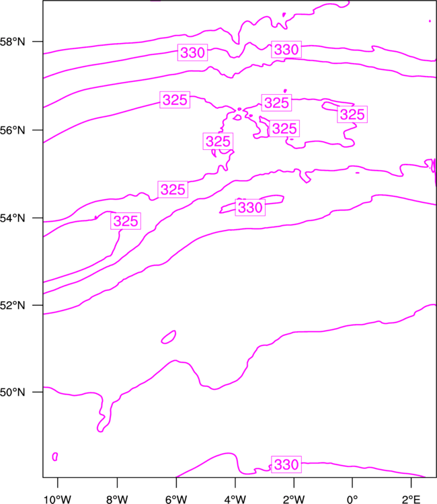437x504 pixels.
Task: Select the 52°N latitude axis label
Action: 12,305
